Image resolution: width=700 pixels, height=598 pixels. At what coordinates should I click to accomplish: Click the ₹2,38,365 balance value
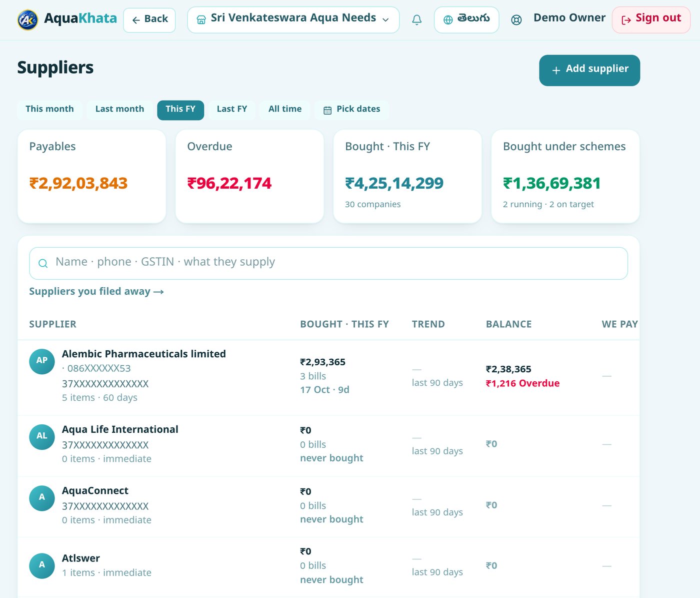click(x=509, y=369)
